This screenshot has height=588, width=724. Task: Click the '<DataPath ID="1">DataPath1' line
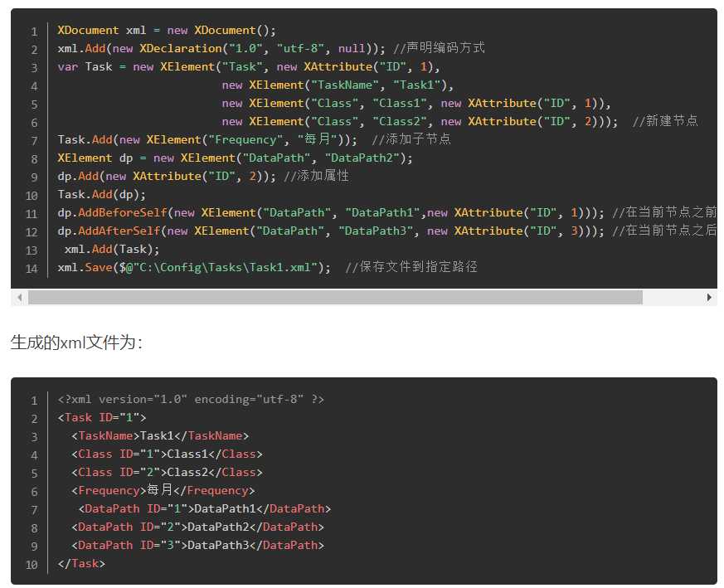tap(204, 508)
